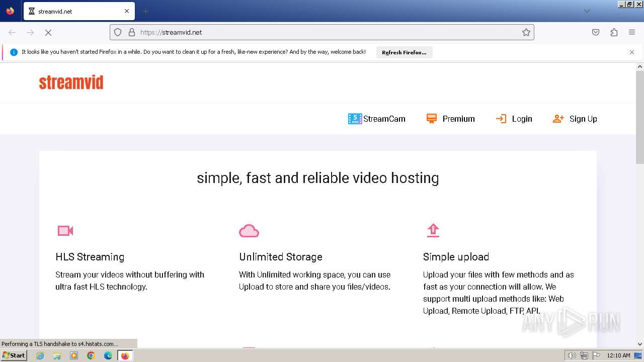The width and height of the screenshot is (644, 362).
Task: Click the Refresh Firefox button
Action: [x=404, y=52]
